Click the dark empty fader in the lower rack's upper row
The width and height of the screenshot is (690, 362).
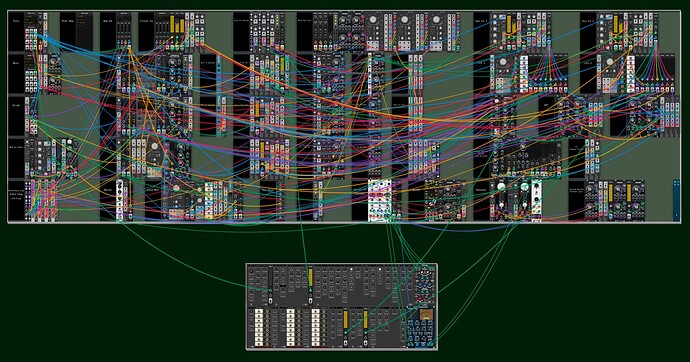click(x=270, y=277)
